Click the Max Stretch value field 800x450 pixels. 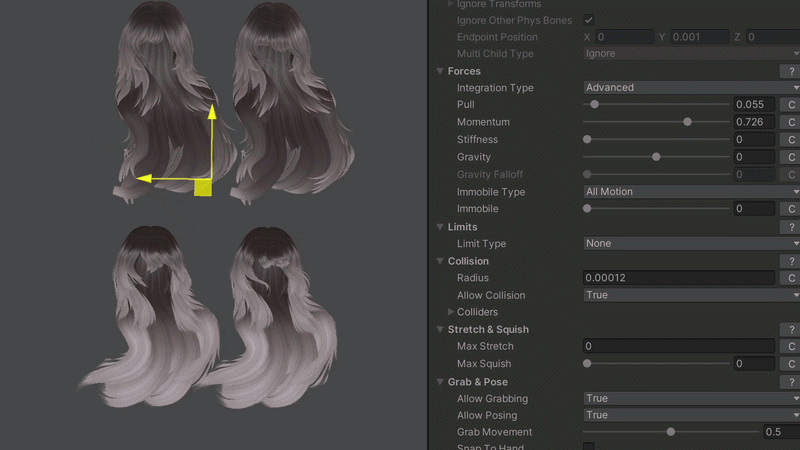click(678, 346)
